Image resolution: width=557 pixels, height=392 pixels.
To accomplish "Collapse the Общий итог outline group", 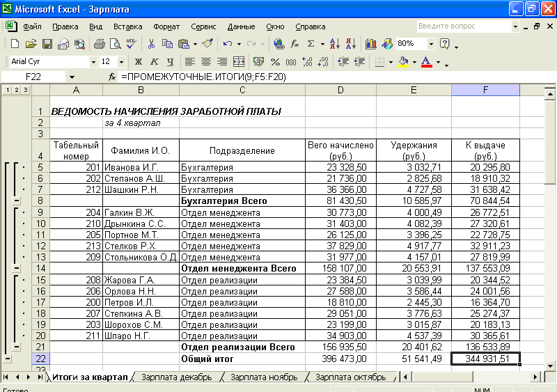I will (8, 359).
